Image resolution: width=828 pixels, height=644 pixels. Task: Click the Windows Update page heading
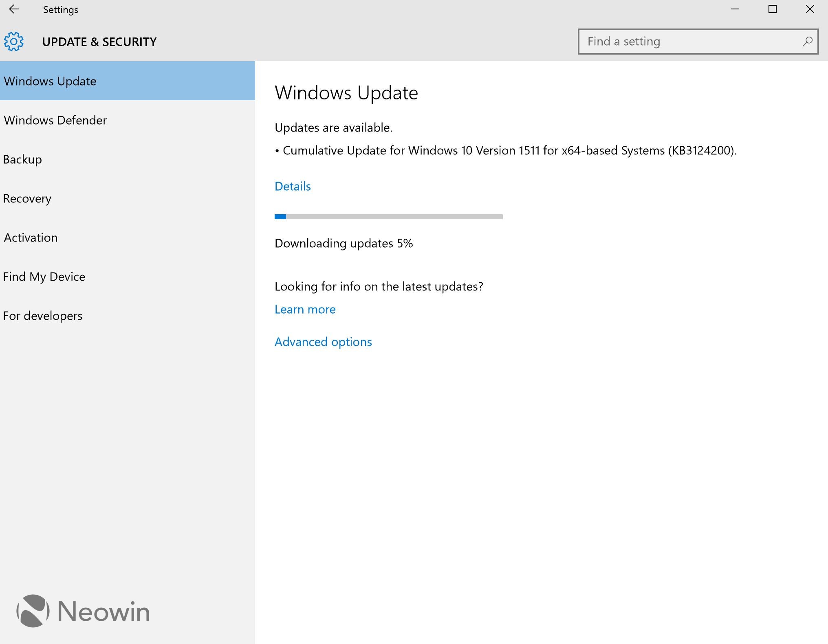tap(346, 93)
